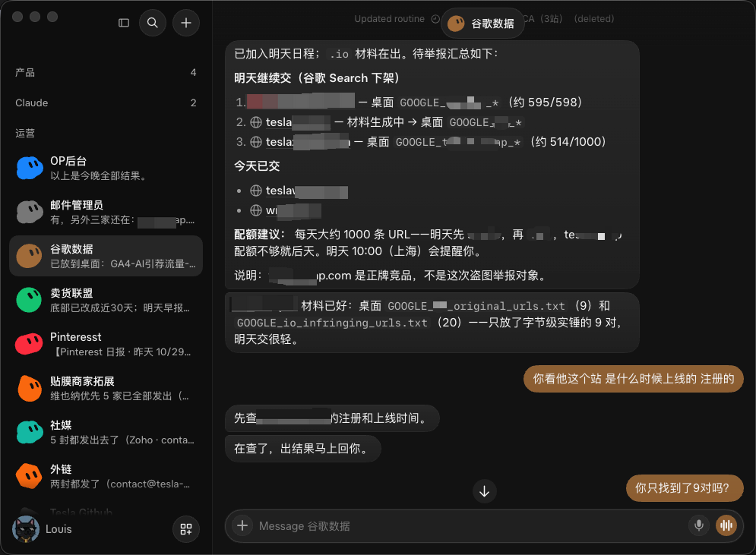This screenshot has width=756, height=555.
Task: Jump to latest with down-arrow button
Action: [x=485, y=491]
